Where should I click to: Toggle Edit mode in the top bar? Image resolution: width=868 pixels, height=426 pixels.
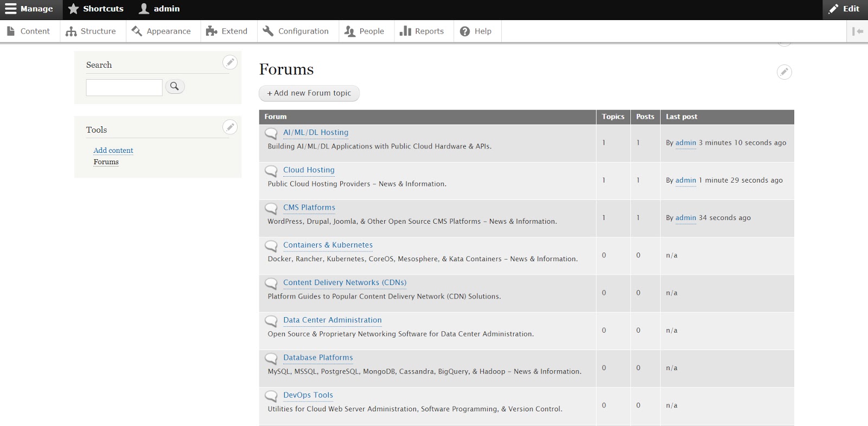click(x=844, y=9)
